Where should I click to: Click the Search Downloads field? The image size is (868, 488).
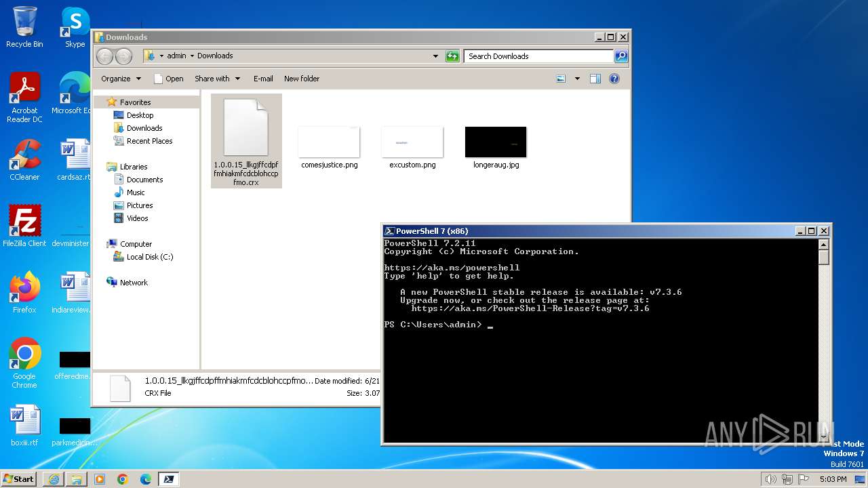coord(539,56)
